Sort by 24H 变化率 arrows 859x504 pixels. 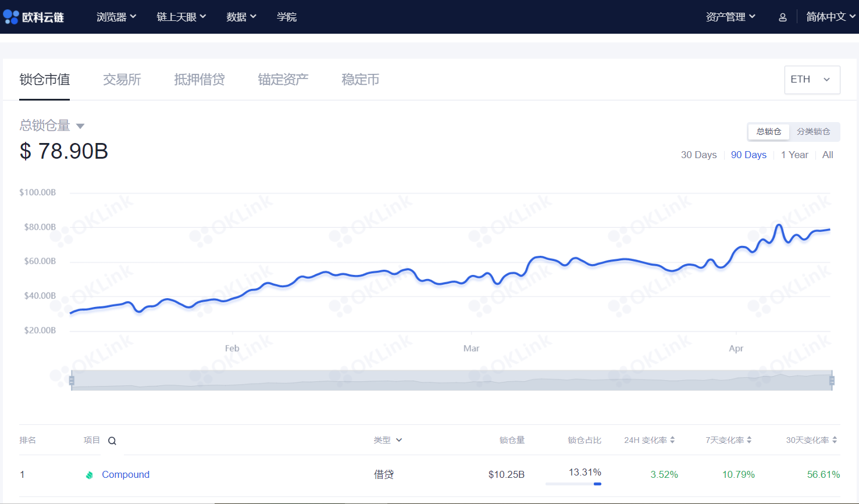[672, 440]
